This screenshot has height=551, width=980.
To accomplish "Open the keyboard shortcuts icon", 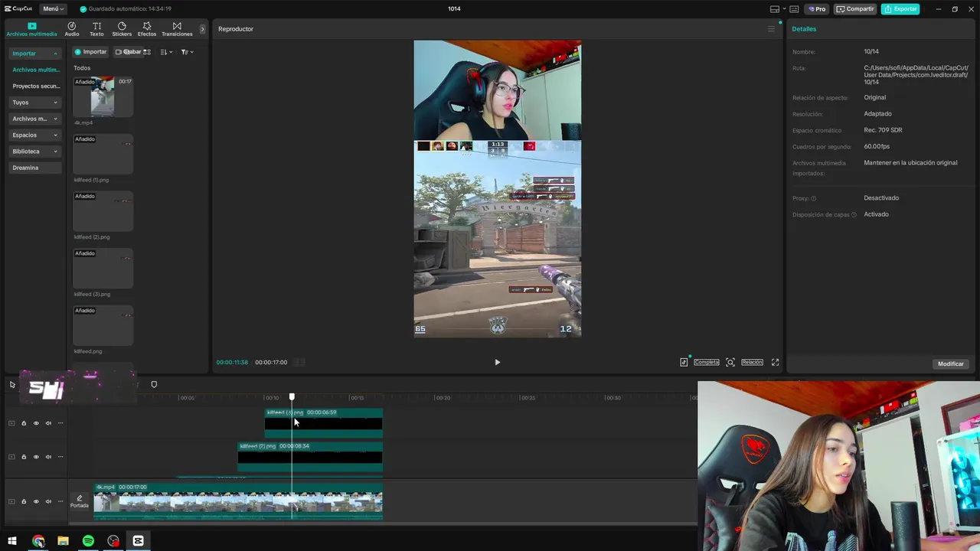I will point(794,9).
